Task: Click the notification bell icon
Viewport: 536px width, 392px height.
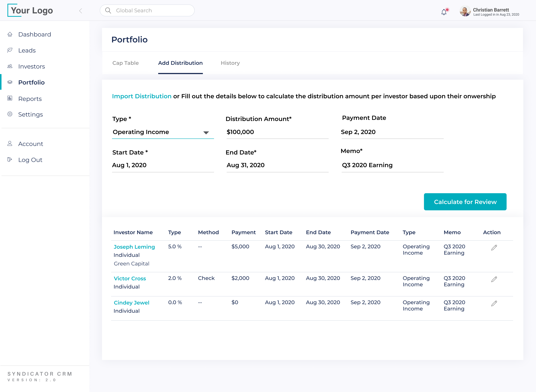Action: 444,12
